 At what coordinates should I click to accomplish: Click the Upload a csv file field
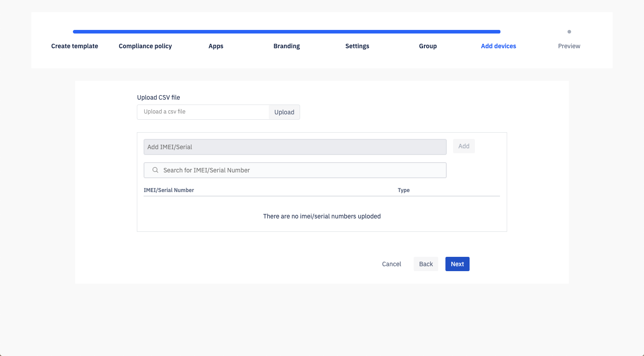pos(203,112)
